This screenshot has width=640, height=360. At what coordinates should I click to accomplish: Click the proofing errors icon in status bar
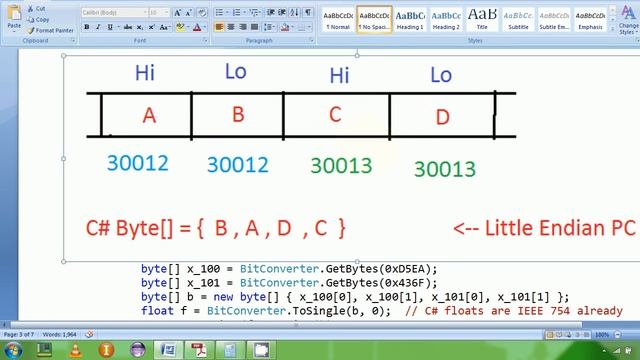(x=89, y=335)
